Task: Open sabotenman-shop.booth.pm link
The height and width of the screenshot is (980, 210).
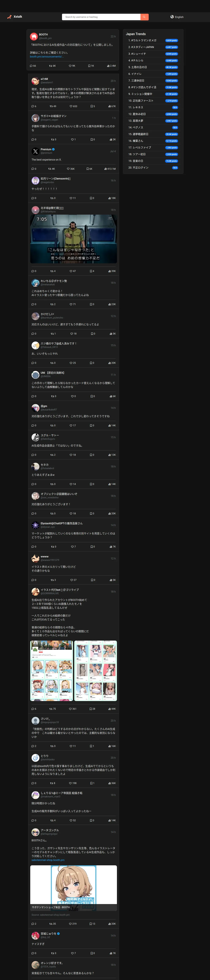Action: (48, 860)
